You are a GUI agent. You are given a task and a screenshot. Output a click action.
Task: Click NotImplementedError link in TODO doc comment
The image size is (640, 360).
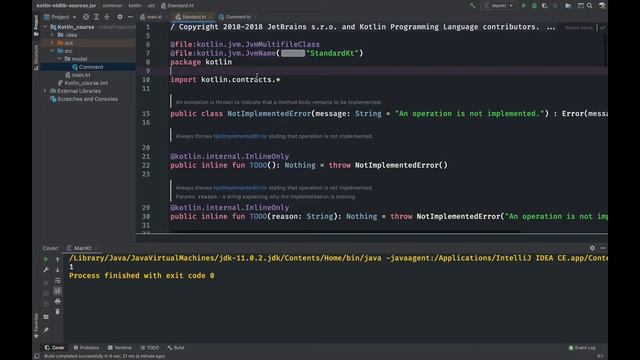(240, 136)
